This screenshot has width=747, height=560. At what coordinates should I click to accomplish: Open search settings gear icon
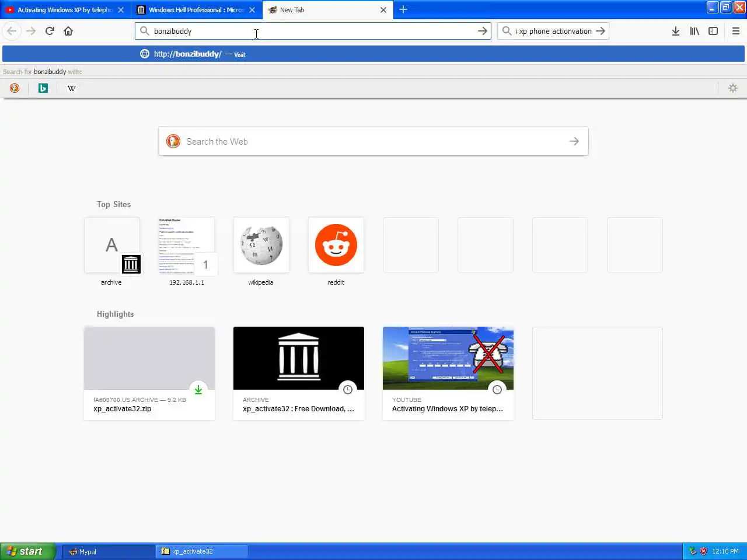[733, 88]
